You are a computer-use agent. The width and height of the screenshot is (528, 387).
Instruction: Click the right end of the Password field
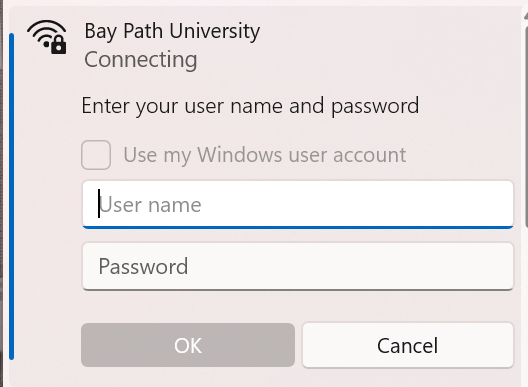click(503, 266)
